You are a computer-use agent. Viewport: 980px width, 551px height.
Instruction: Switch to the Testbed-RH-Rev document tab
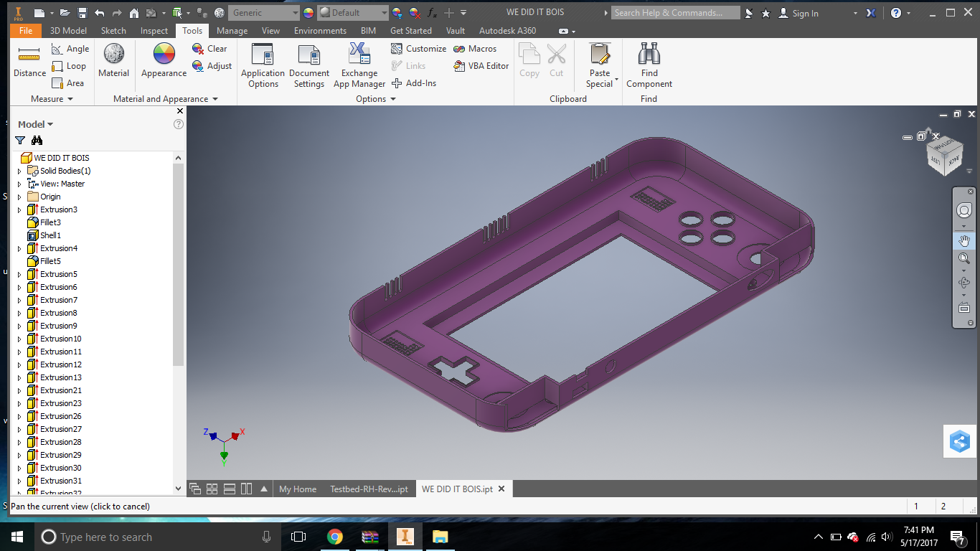tap(369, 489)
